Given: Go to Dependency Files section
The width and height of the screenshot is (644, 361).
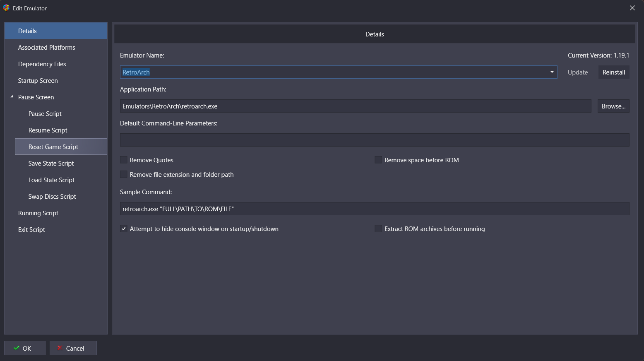Looking at the screenshot, I should (56, 64).
